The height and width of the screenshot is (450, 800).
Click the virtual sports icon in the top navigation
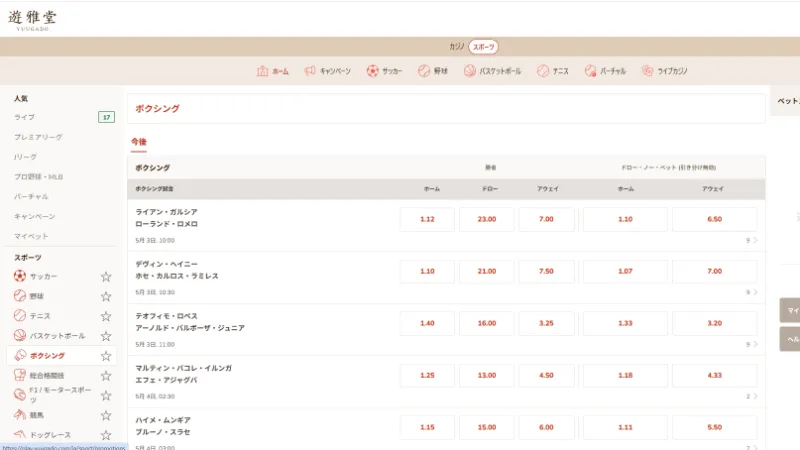590,71
